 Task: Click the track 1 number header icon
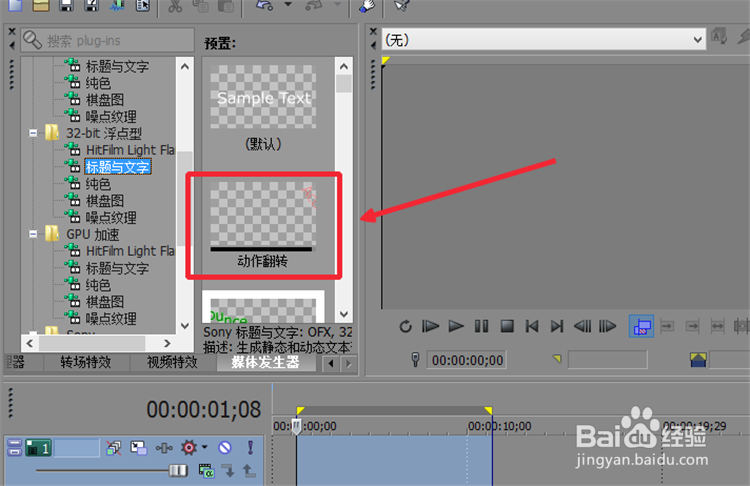(x=39, y=448)
